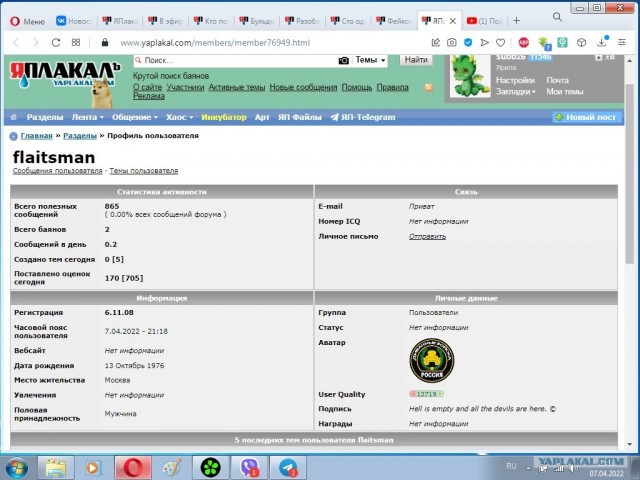The image size is (640, 480).
Task: Close the active ЯП tab
Action: (x=453, y=21)
